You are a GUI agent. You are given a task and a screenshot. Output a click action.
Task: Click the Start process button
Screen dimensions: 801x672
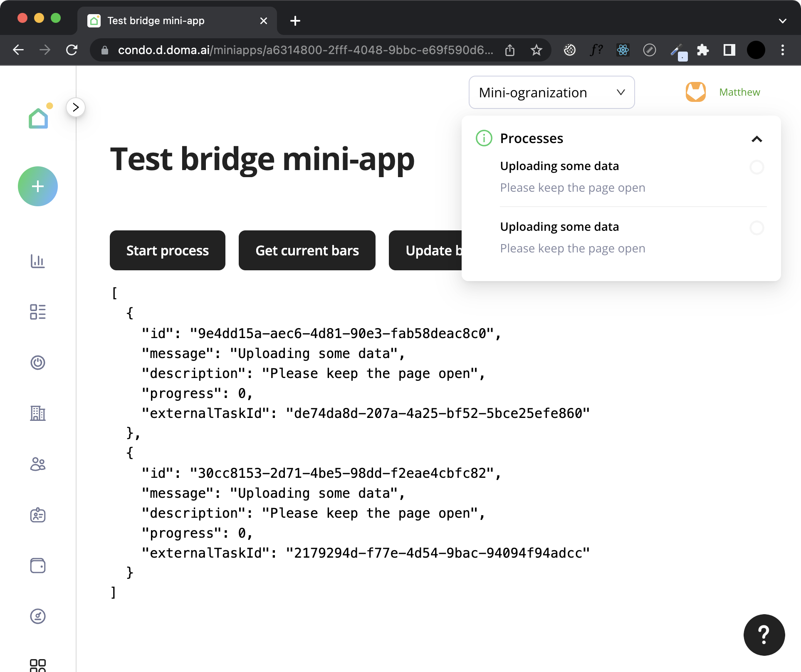click(x=167, y=250)
